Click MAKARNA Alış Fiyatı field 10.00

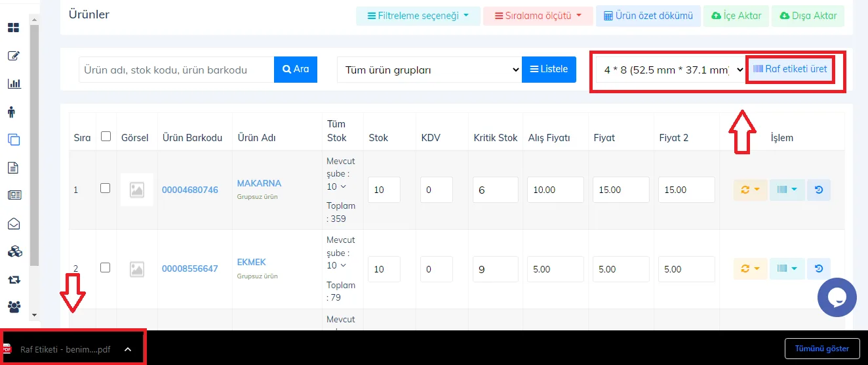pyautogui.click(x=555, y=190)
